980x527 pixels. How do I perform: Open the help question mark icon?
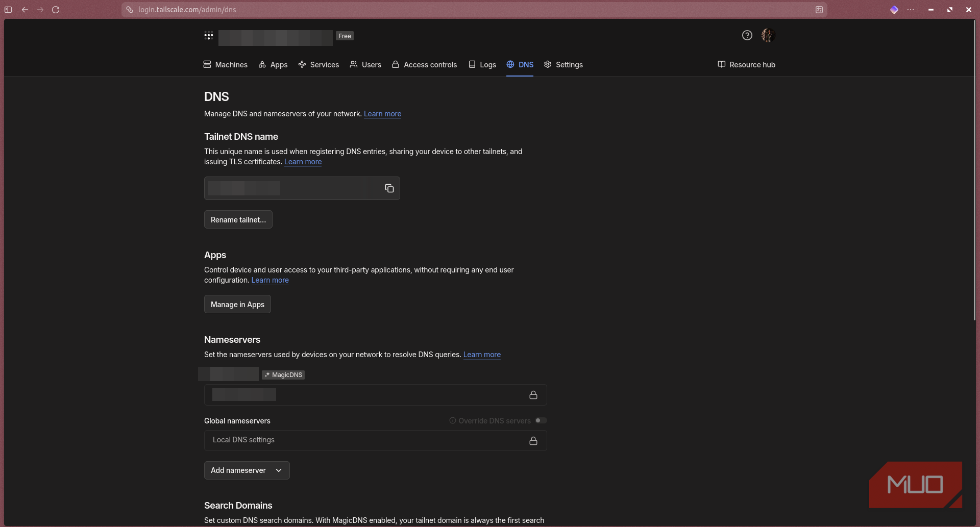click(747, 35)
